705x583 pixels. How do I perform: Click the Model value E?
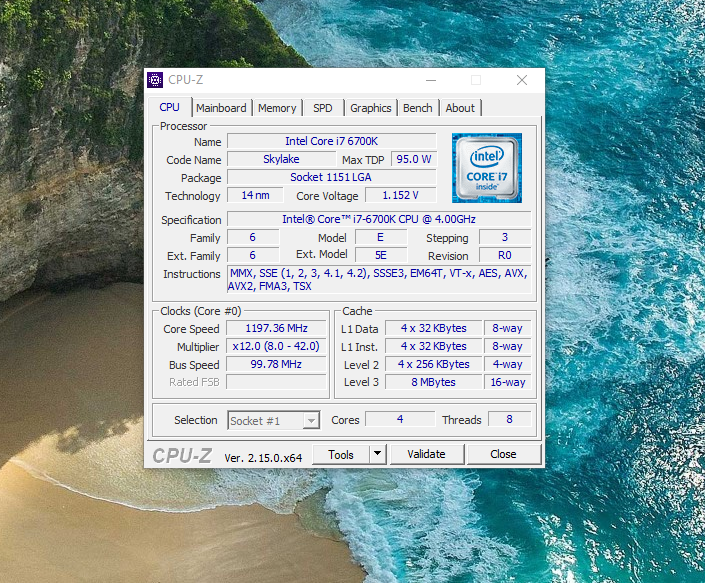(381, 237)
